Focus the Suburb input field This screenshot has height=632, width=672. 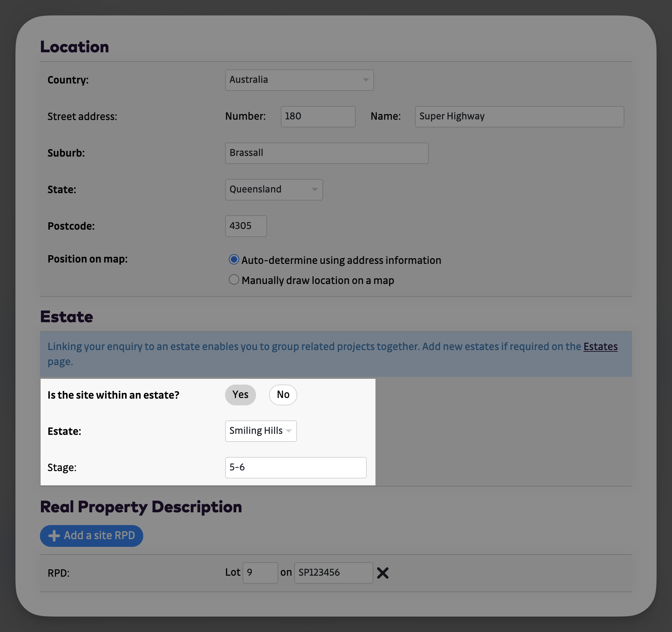326,153
